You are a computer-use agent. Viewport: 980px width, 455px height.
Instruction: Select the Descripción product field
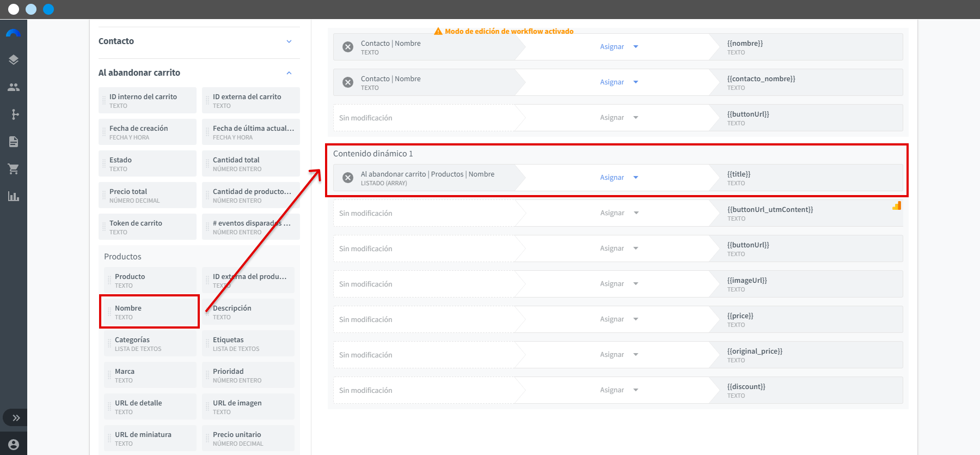click(248, 312)
